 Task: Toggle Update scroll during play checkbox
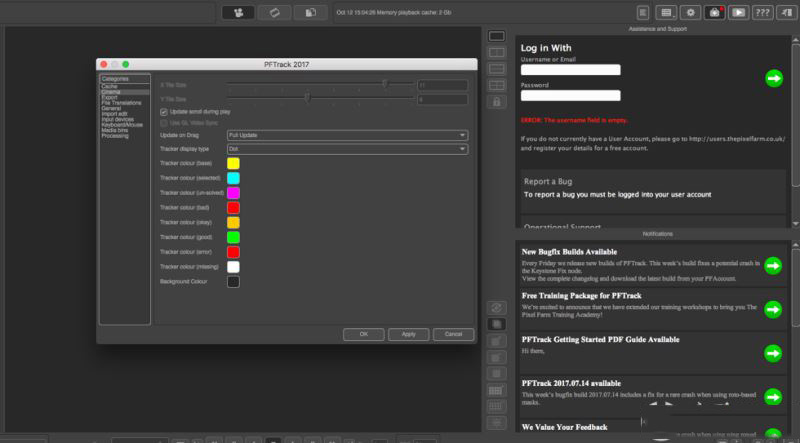coord(164,112)
